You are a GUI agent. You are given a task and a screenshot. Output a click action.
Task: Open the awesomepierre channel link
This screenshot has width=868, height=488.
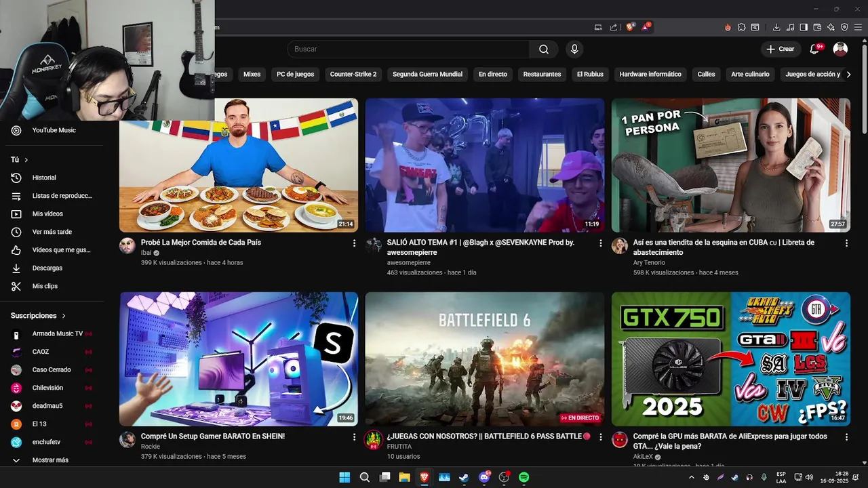click(x=409, y=262)
